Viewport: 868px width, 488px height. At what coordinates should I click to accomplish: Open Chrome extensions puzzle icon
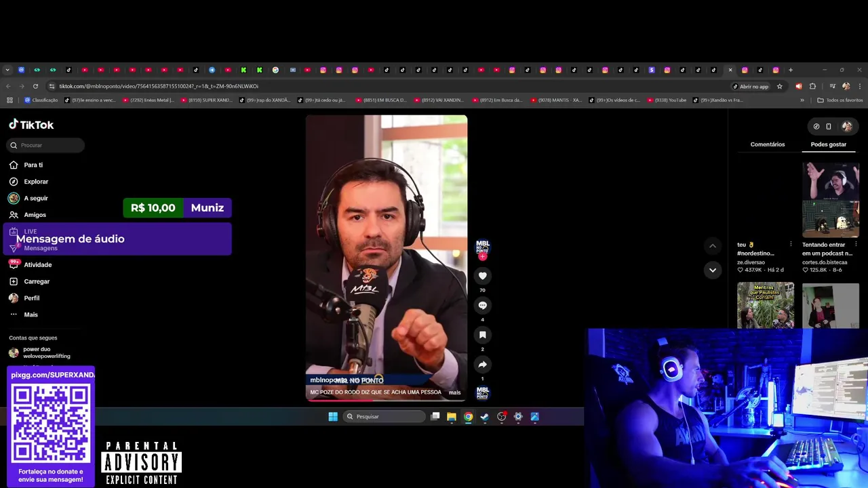(812, 86)
